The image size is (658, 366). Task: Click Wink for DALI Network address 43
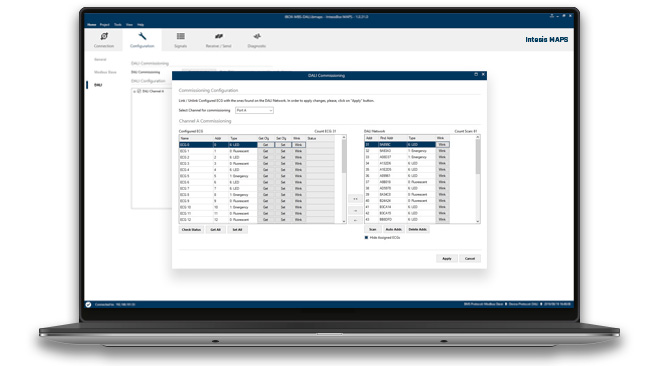point(442,219)
